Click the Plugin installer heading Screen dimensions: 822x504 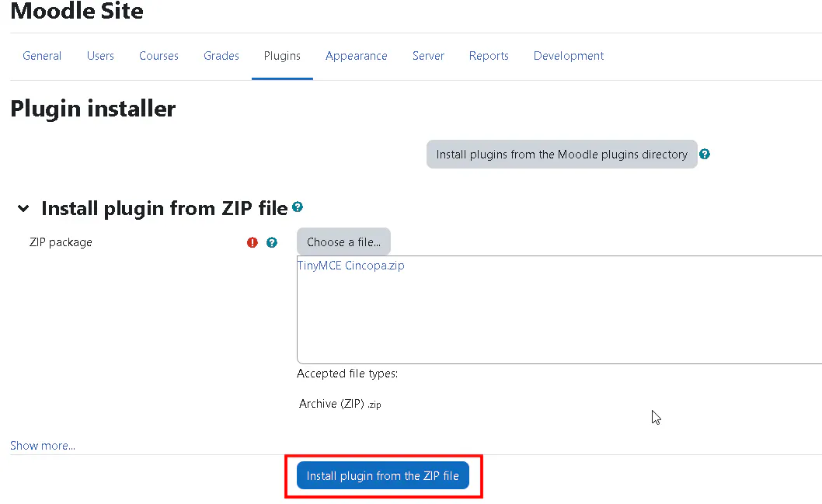(x=92, y=109)
